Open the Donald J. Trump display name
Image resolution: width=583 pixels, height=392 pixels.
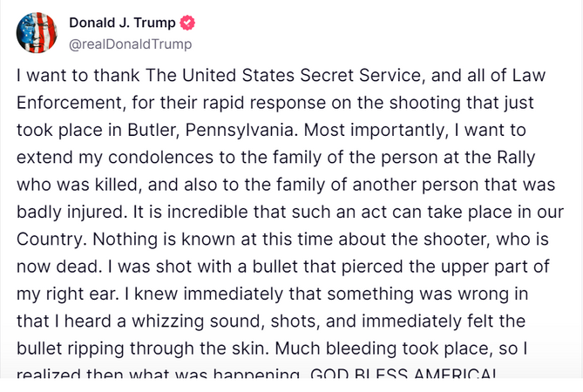[x=122, y=23]
